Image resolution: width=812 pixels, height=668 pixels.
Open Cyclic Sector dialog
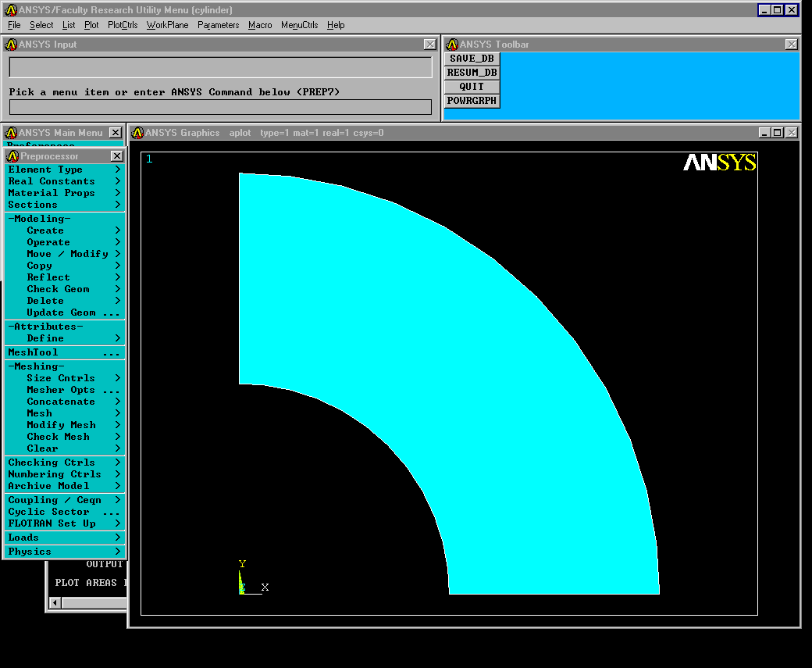tap(65, 512)
